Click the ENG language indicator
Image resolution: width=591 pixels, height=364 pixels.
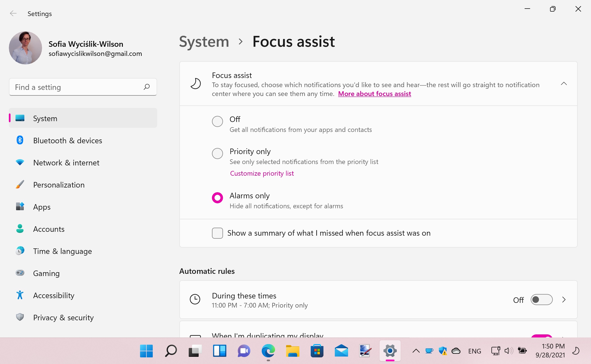point(475,351)
